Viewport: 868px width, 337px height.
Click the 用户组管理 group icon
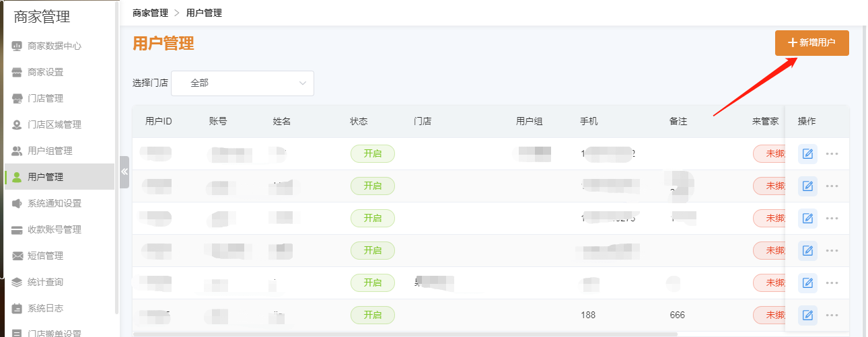17,151
